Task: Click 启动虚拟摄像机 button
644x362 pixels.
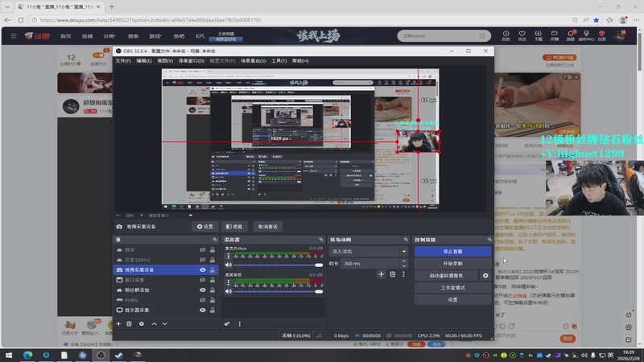Action: [446, 276]
